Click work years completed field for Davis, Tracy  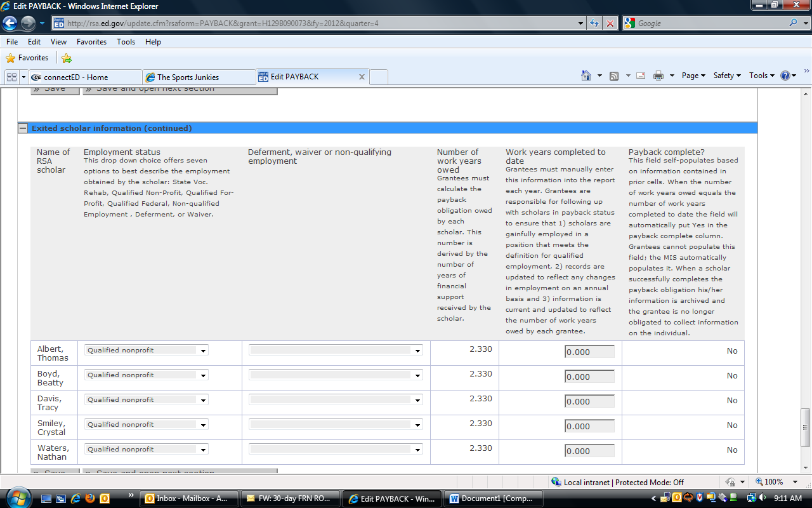[x=589, y=401]
